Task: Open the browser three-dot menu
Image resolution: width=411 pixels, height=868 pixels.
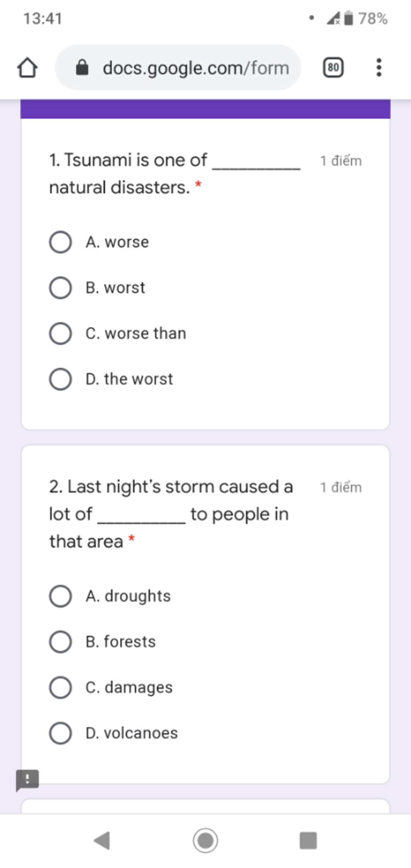Action: [x=378, y=67]
